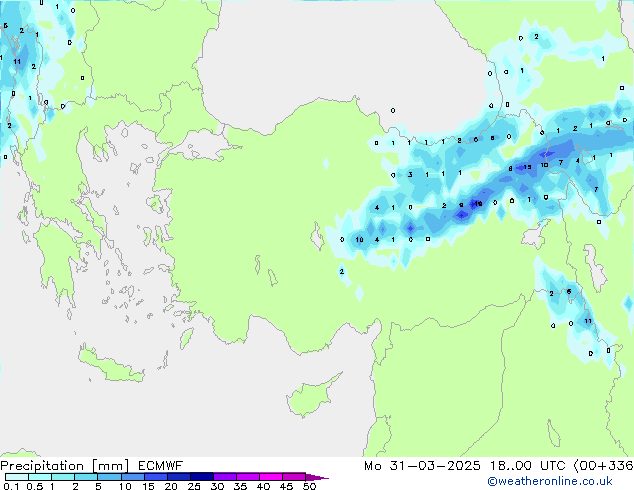Click the 40–45 mm magenta swatch
Image resolution: width=634 pixels, height=490 pixels.
(271, 477)
